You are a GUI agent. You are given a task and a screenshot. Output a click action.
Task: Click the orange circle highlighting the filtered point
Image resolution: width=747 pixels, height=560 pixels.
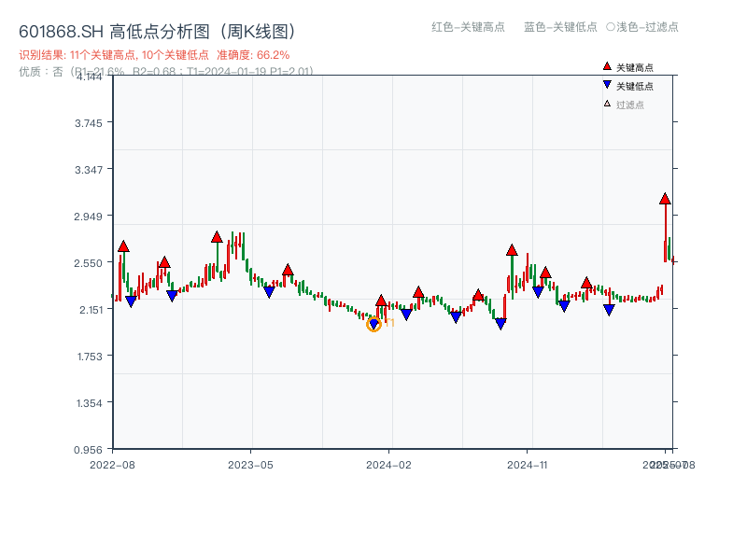tap(374, 324)
